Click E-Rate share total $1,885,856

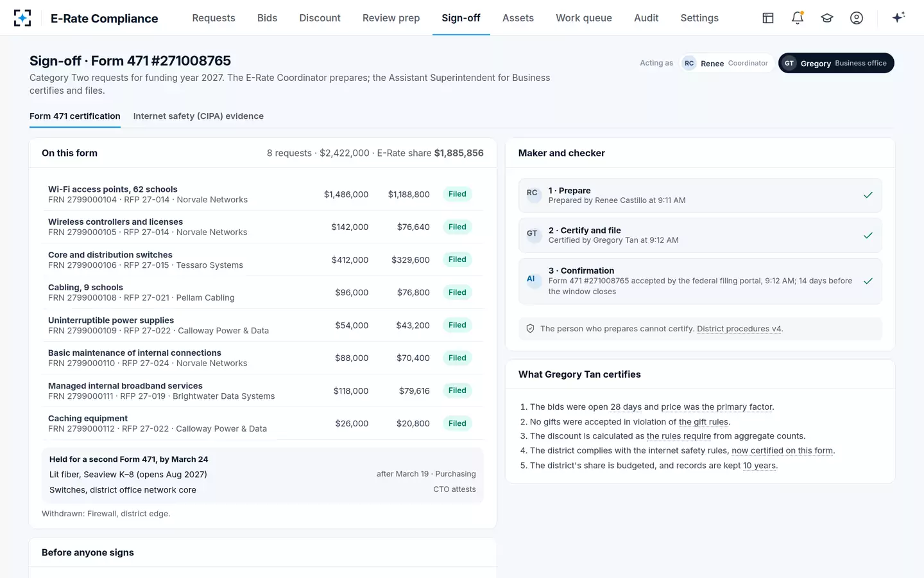(x=459, y=153)
